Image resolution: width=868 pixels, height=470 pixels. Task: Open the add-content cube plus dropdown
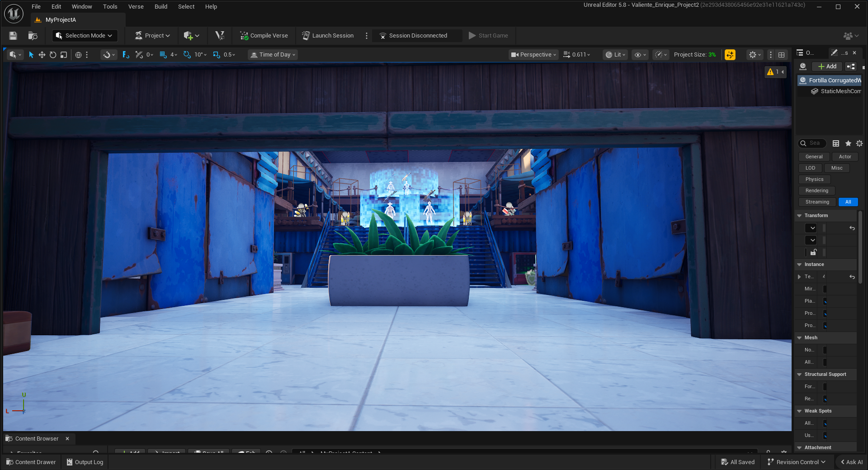(x=192, y=36)
